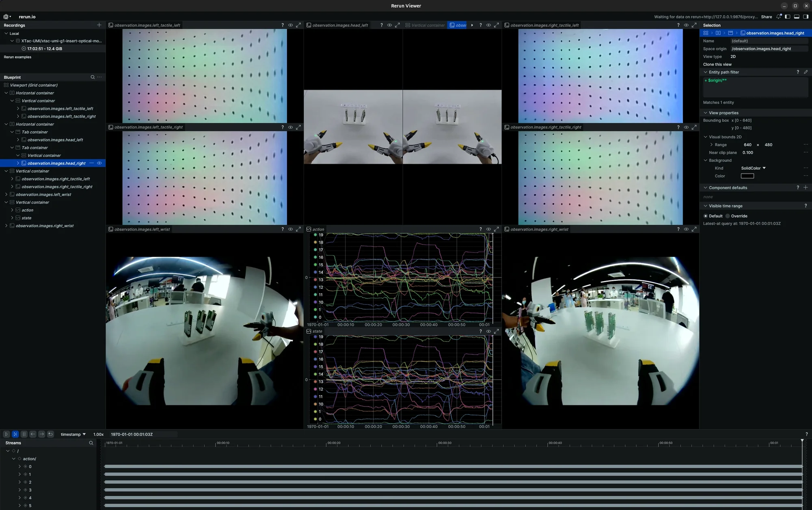Viewport: 812px width, 510px height.
Task: Search the Streams panel
Action: pyautogui.click(x=91, y=443)
